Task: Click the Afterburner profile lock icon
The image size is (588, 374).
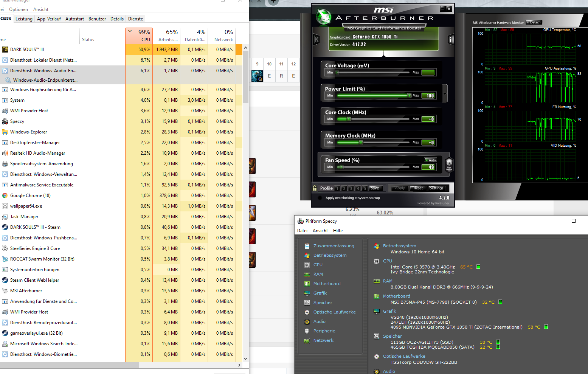Action: coord(315,188)
